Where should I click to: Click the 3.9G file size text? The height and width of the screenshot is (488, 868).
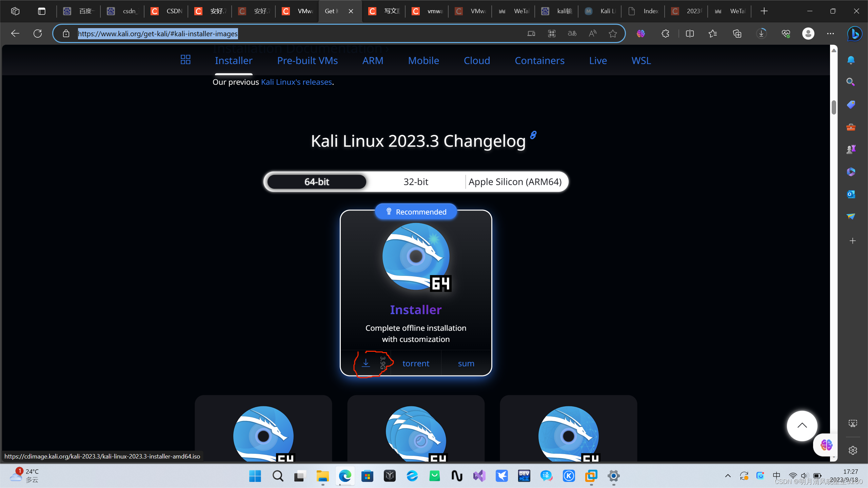tap(382, 363)
